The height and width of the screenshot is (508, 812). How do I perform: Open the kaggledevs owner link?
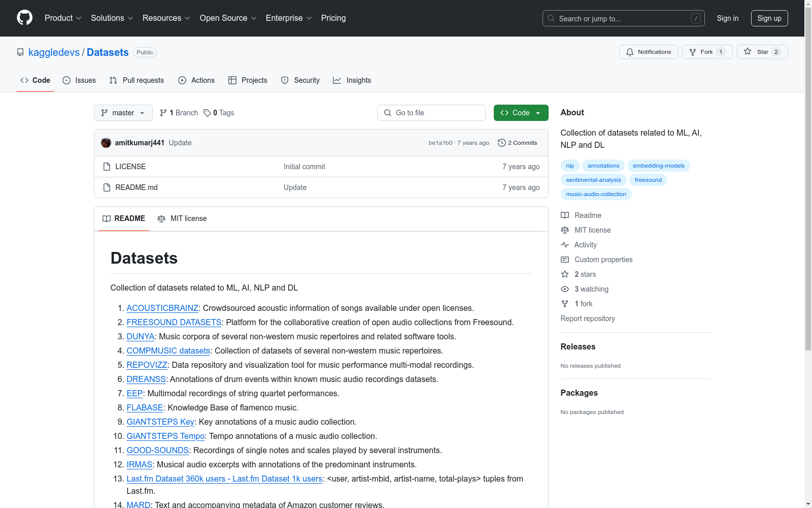click(x=54, y=52)
